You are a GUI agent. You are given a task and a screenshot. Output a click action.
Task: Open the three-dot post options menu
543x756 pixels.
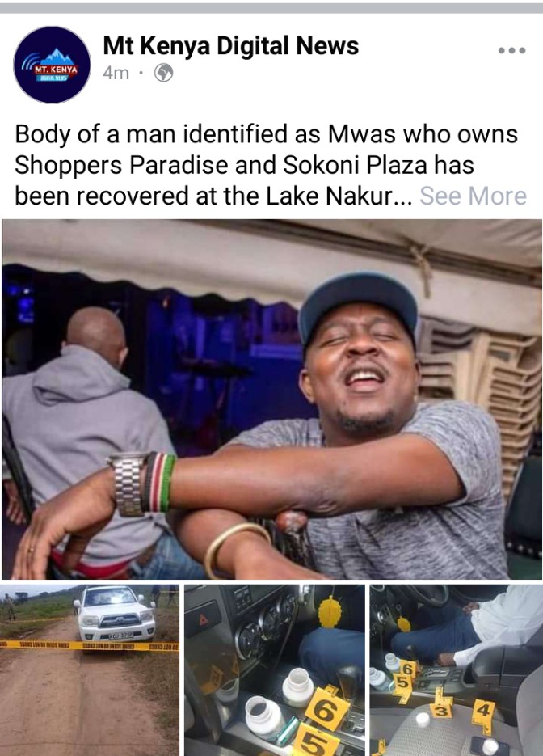pyautogui.click(x=512, y=50)
